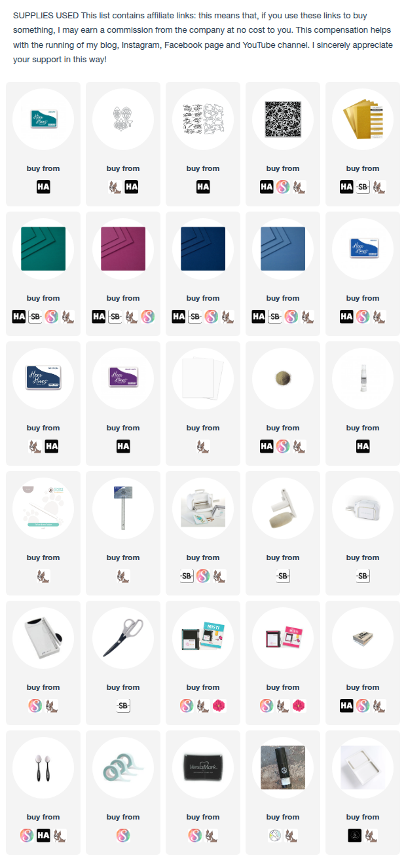The width and height of the screenshot is (406, 868).
Task: Open the teal cardstock swatch thumbnail
Action: click(43, 249)
